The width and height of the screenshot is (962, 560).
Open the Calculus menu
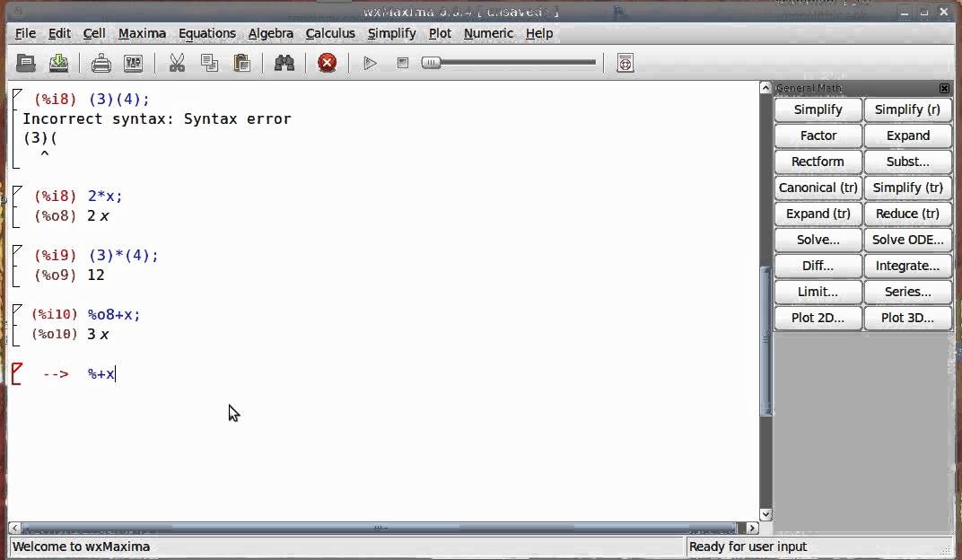(x=330, y=33)
